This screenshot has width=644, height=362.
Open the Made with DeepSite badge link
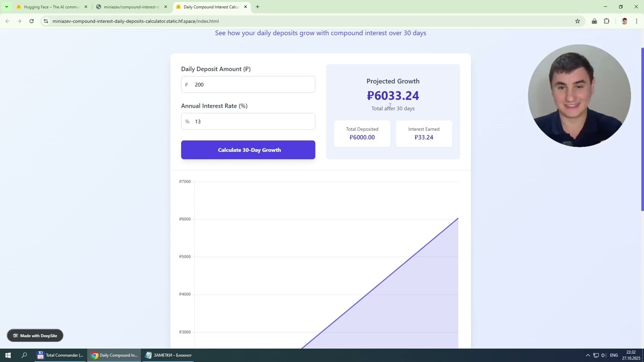pos(35,335)
